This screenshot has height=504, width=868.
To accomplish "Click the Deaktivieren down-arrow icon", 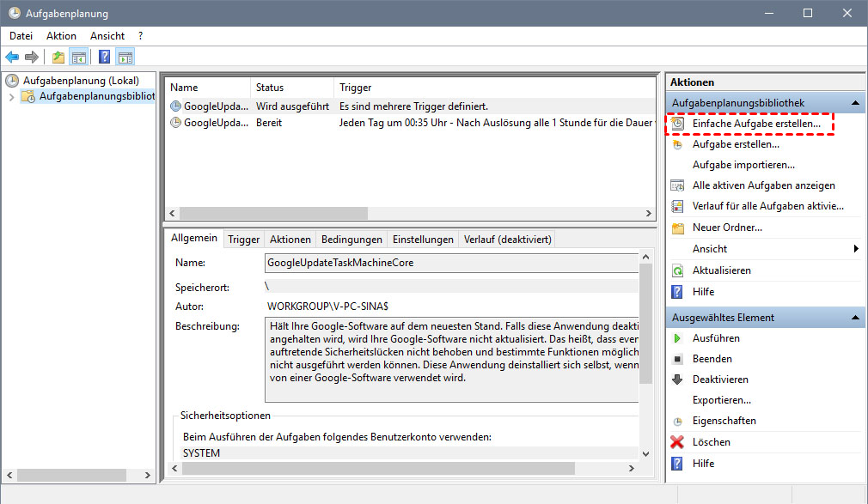I will coord(677,380).
